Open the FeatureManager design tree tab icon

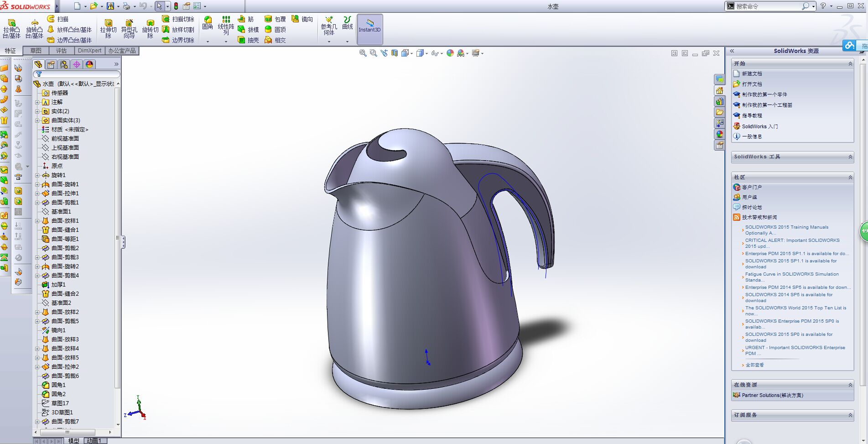click(x=38, y=64)
